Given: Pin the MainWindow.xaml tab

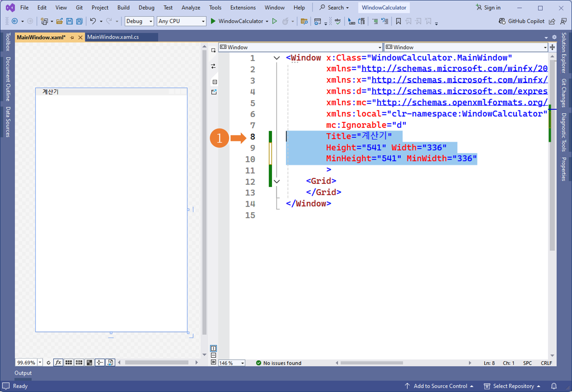Looking at the screenshot, I should (72, 37).
